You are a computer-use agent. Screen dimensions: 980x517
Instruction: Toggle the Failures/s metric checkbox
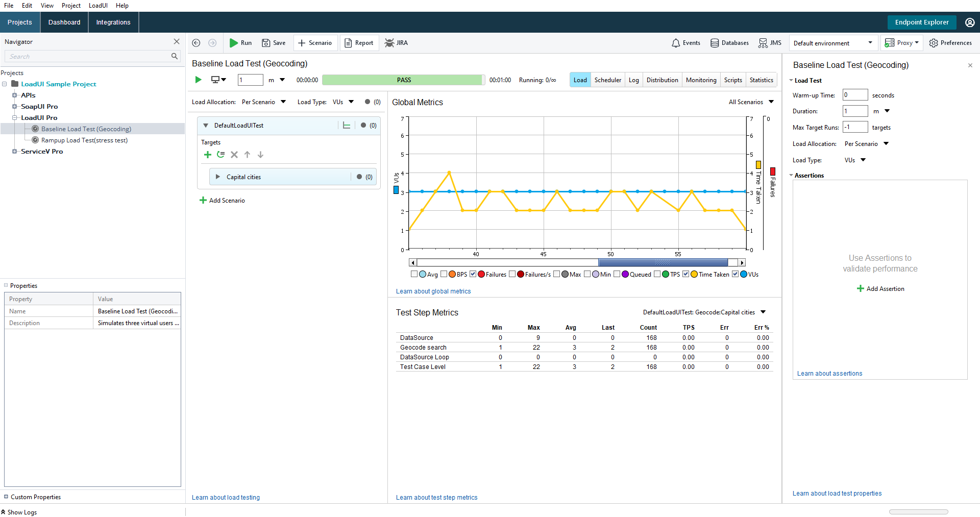point(512,274)
